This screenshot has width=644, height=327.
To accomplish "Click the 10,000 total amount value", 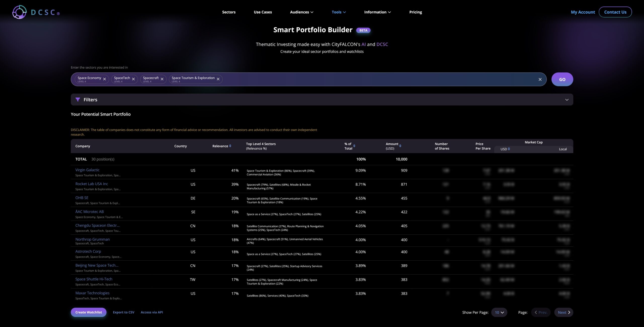I will pos(401,159).
